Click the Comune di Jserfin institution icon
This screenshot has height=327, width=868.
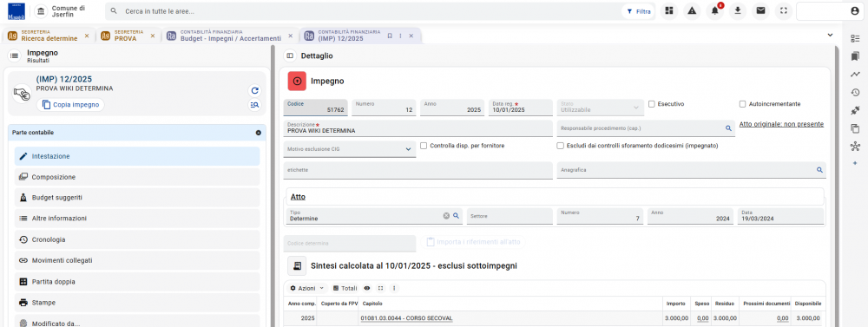pos(41,11)
